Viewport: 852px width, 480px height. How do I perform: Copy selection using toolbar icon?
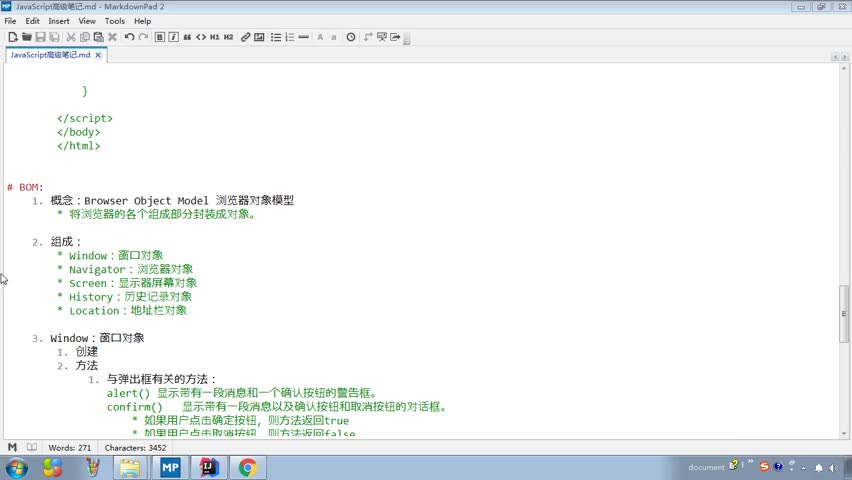pos(85,37)
